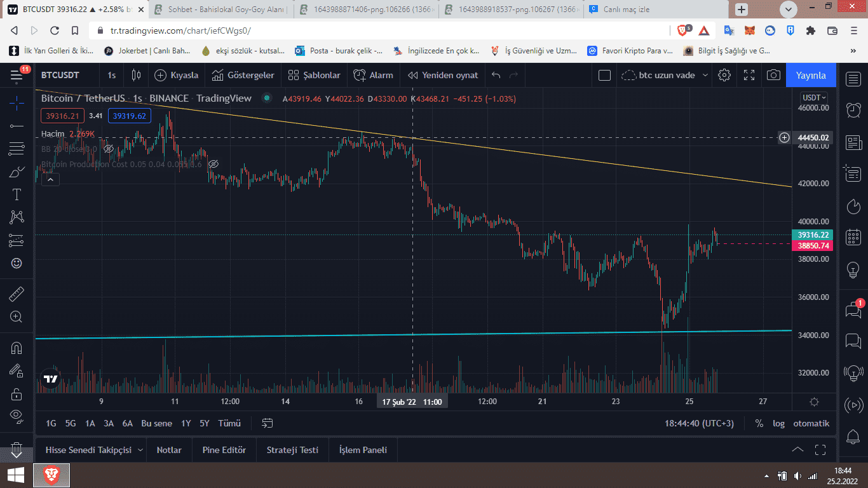This screenshot has width=868, height=488.
Task: Open Göstergeler indicators dialog
Action: pos(243,75)
